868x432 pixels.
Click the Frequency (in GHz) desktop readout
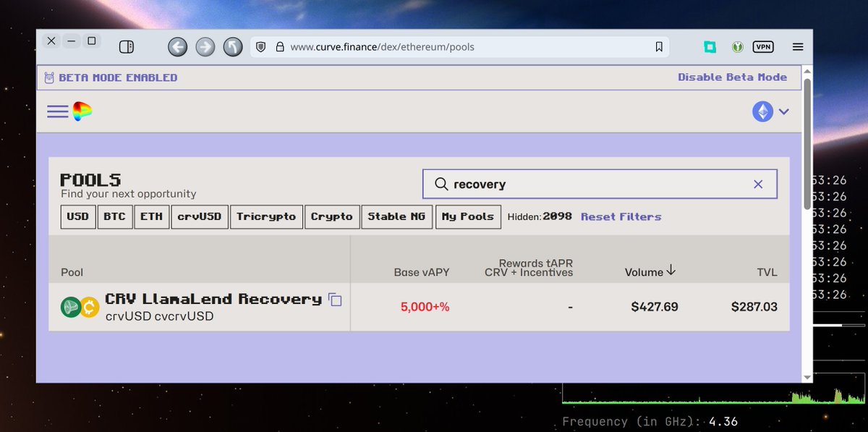coord(650,421)
